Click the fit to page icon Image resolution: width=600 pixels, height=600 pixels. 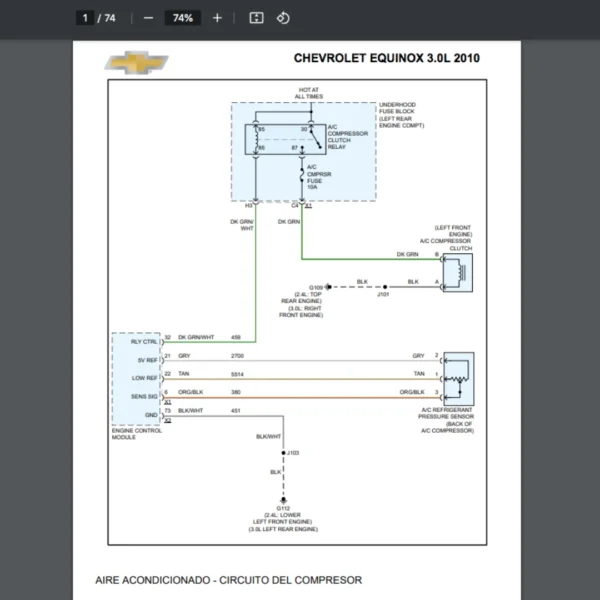point(256,18)
